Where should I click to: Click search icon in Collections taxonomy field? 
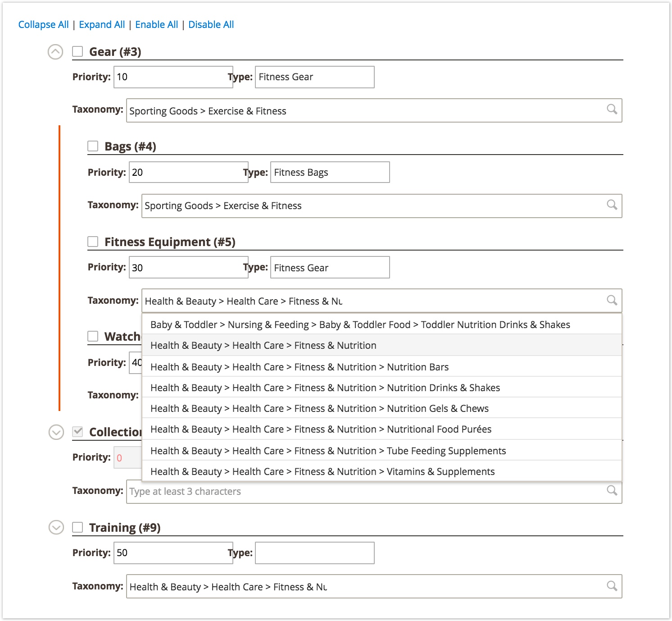pos(612,490)
